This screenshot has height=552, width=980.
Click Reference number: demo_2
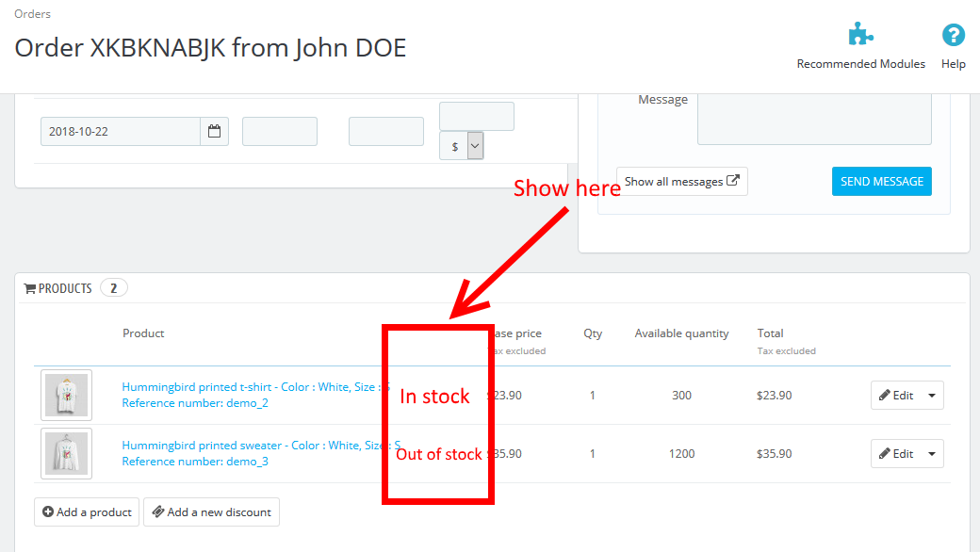[x=195, y=403]
